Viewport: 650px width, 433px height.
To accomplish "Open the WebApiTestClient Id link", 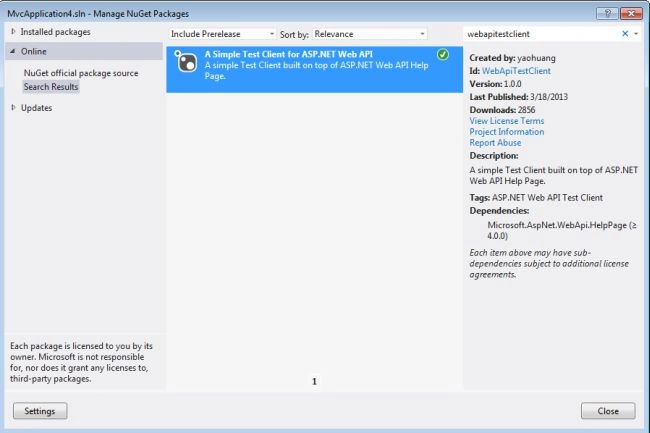I will point(516,71).
